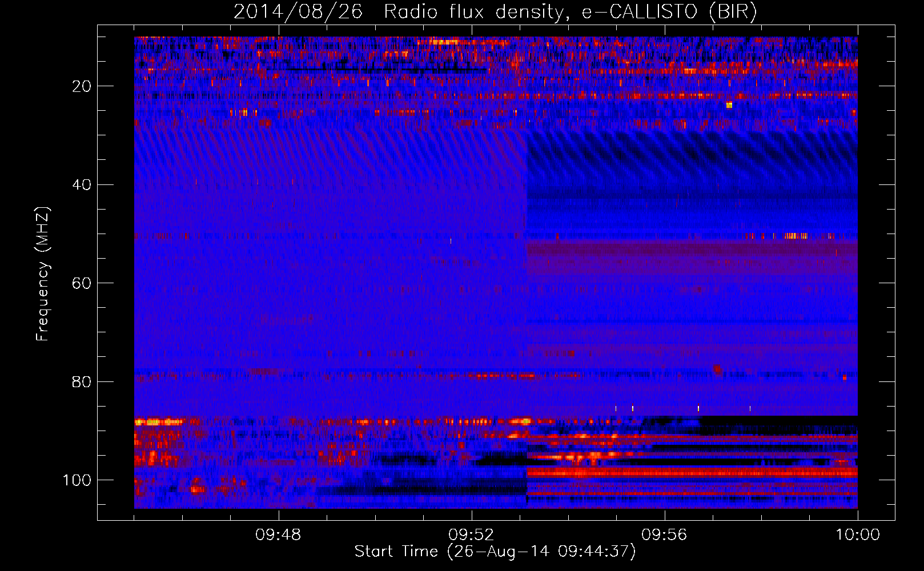Click the '09:52' time tick label
The width and height of the screenshot is (924, 571).
471,535
